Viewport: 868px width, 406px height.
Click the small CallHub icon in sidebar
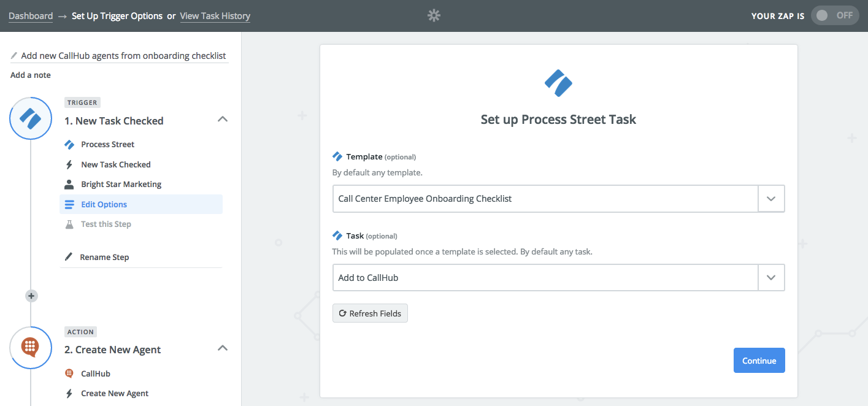pyautogui.click(x=69, y=373)
